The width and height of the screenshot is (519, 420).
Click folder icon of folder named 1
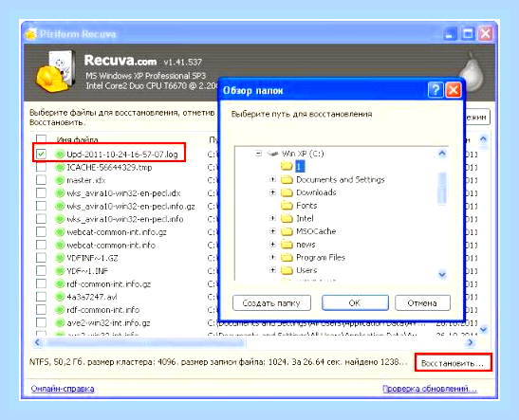coord(287,166)
